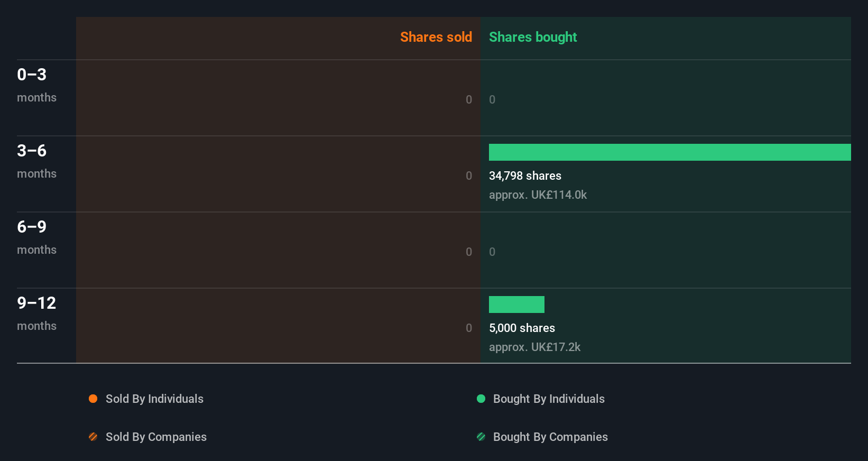Click the 5,000 shares value
868x461 pixels.
click(x=522, y=328)
